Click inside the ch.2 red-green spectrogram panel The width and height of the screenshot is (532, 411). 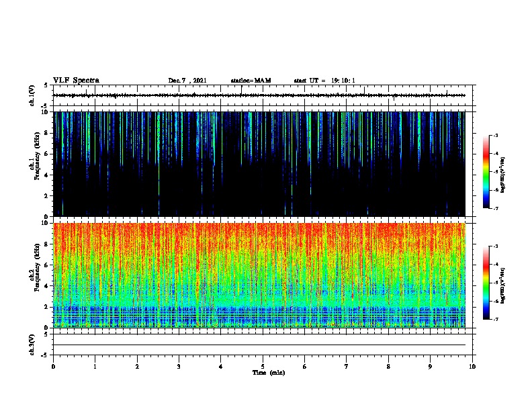(259, 275)
